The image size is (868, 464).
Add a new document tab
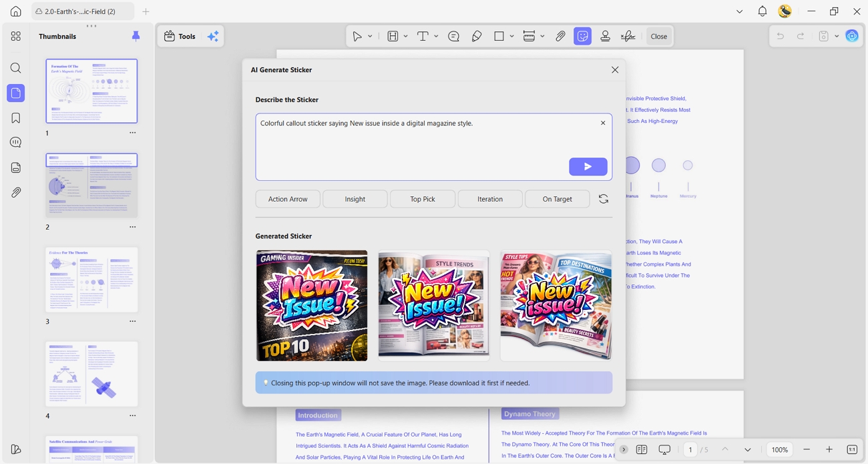point(146,11)
